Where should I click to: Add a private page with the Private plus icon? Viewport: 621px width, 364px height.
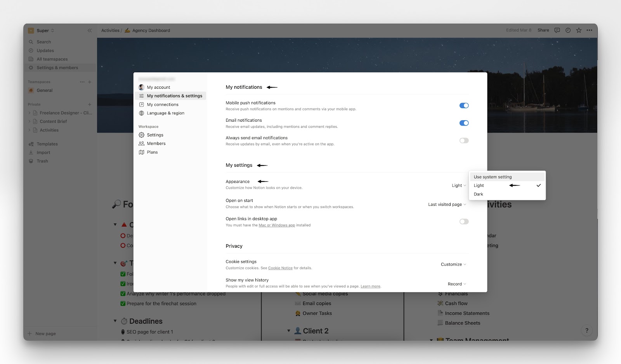90,104
